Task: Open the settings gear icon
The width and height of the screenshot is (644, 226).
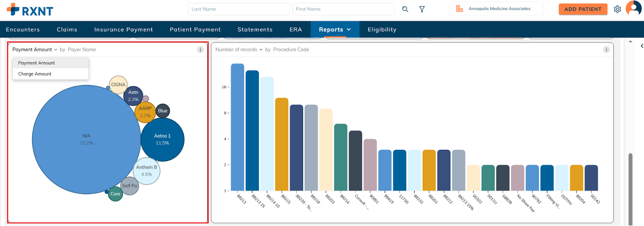Action: tap(617, 9)
